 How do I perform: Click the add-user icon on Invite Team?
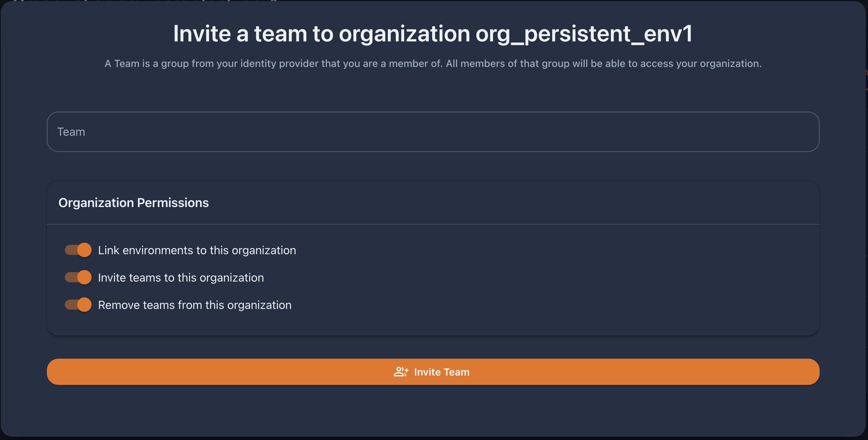point(401,372)
